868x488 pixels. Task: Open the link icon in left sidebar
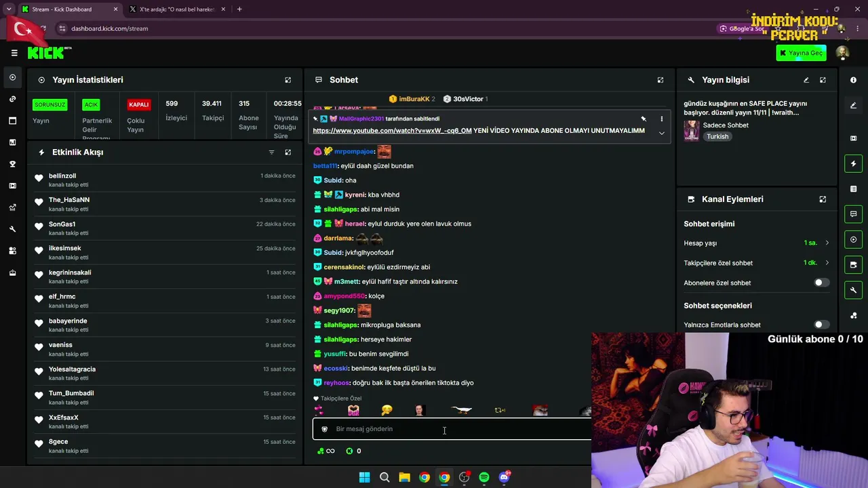(12, 99)
